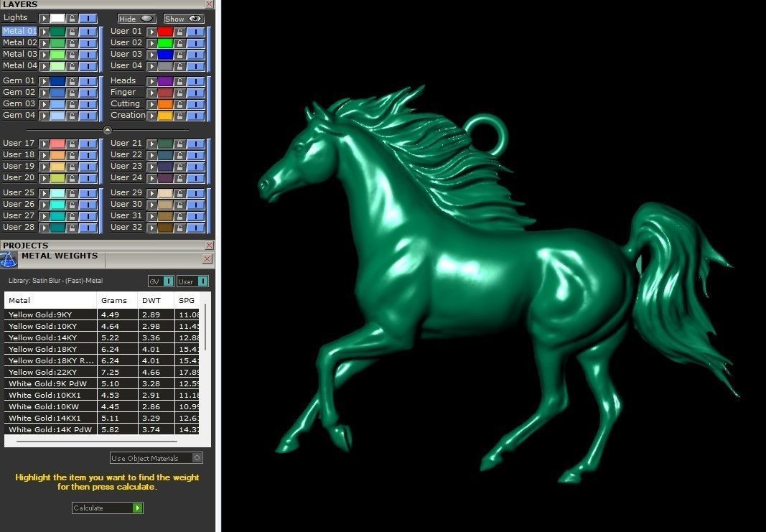766x532 pixels.
Task: Click the Hide layers button
Action: (137, 19)
